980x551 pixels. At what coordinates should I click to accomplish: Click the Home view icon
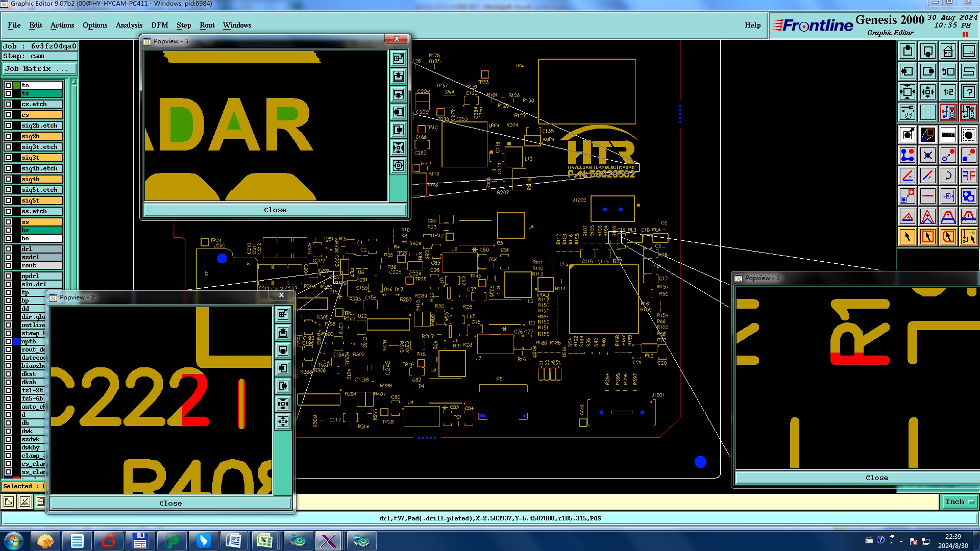coord(948,51)
